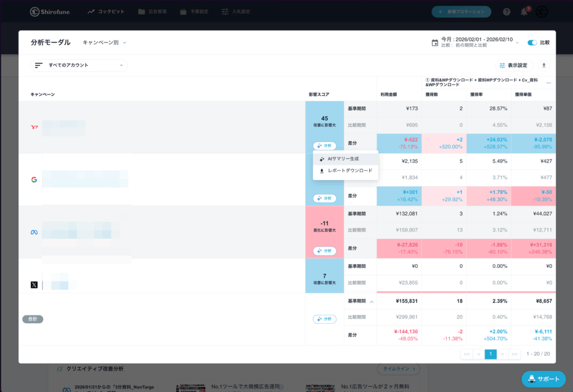Click 分析 button in the Meta row
The height and width of the screenshot is (392, 573).
(x=325, y=251)
